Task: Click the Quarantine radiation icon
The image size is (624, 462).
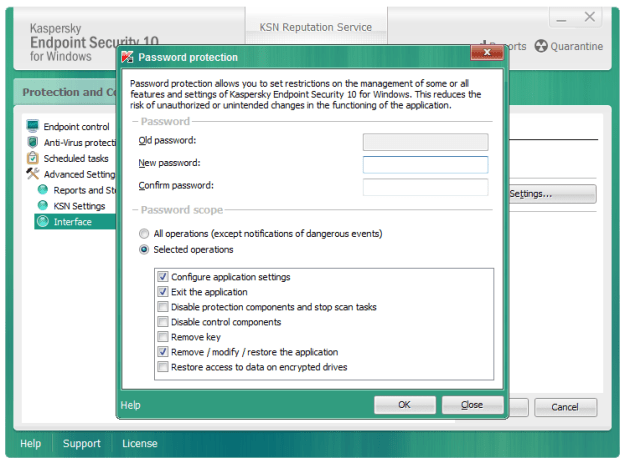Action: coord(541,46)
